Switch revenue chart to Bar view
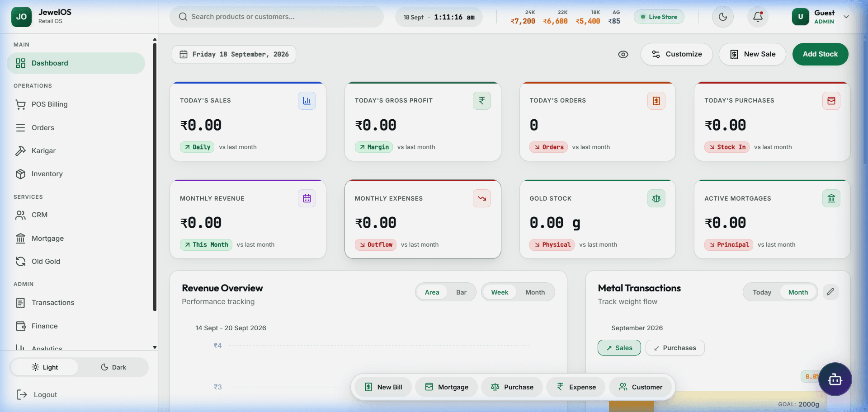Screen dimensions: 868x412 pos(461,292)
